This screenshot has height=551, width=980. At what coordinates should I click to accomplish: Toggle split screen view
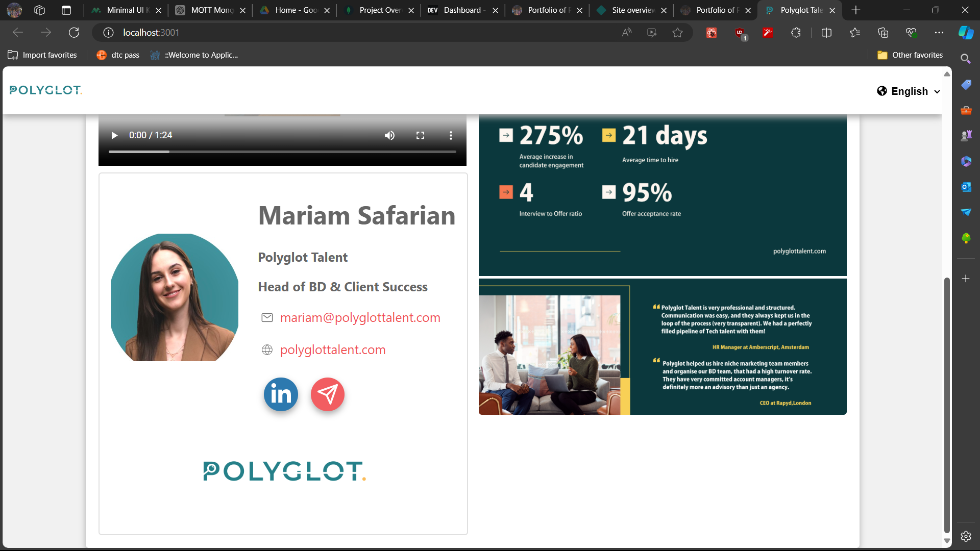coord(826,33)
